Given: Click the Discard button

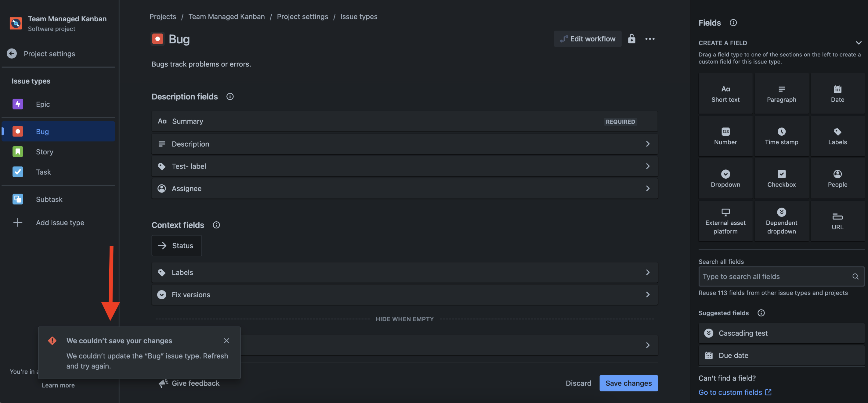Looking at the screenshot, I should (x=578, y=383).
